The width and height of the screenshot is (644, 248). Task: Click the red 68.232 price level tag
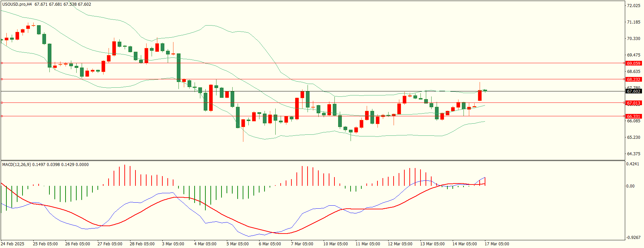634,79
